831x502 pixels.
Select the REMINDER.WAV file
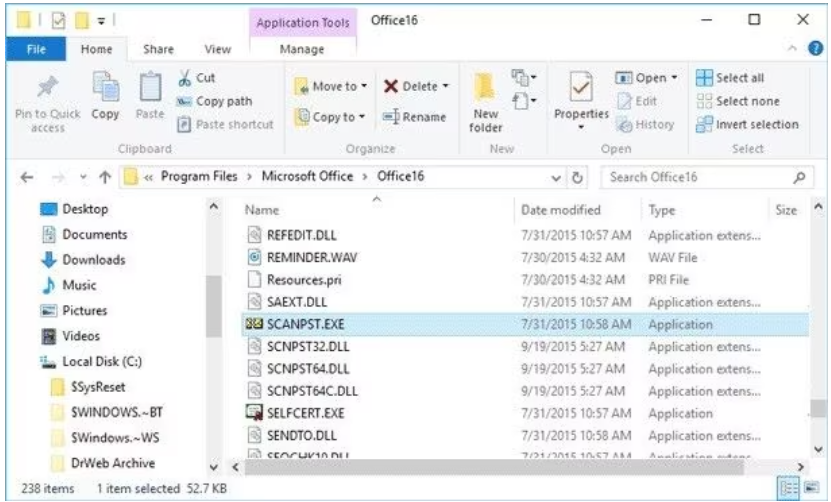(525, 258)
